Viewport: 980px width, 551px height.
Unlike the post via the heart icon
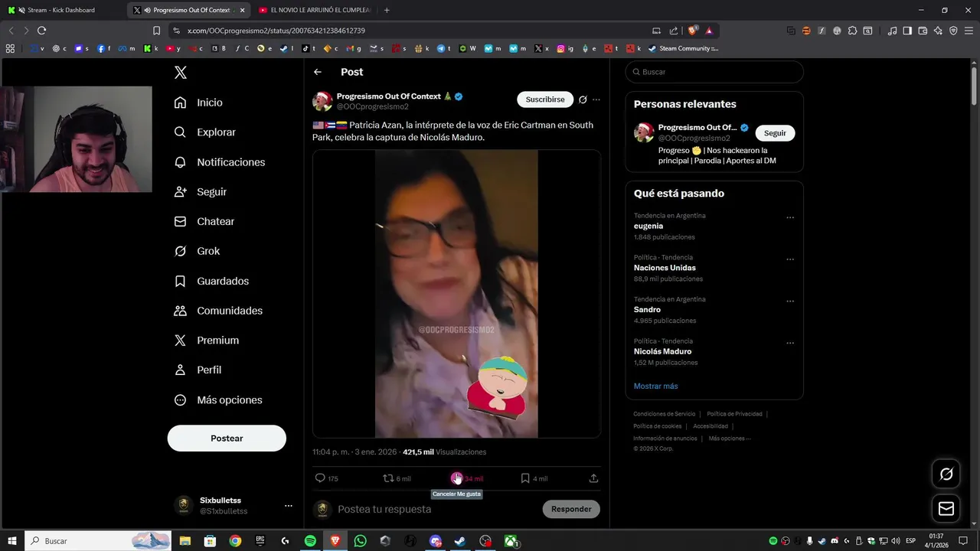[457, 478]
